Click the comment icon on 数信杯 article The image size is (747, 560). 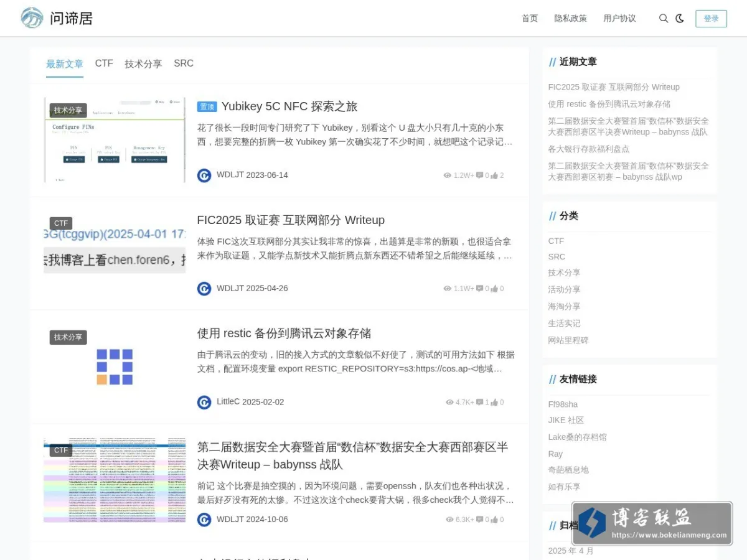[x=480, y=520]
